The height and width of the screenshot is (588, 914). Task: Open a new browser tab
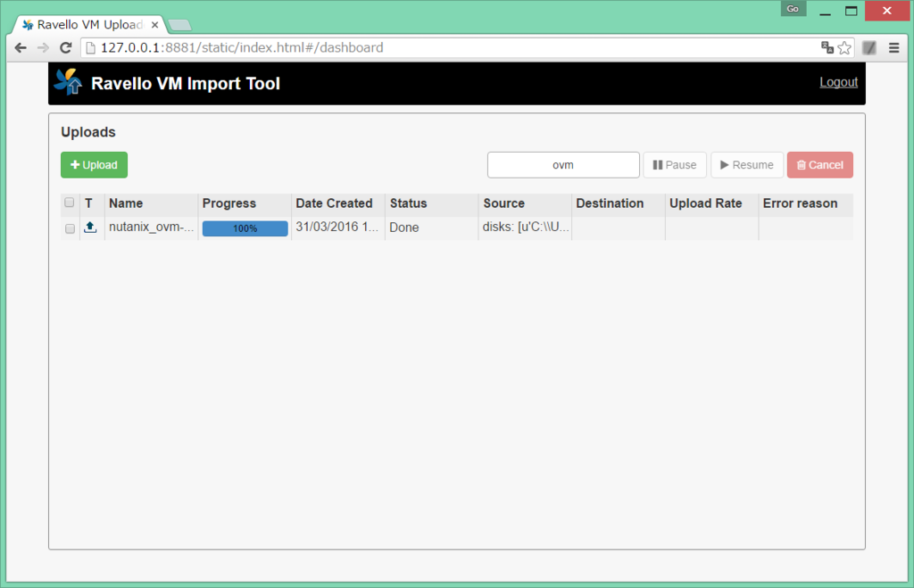coord(179,25)
